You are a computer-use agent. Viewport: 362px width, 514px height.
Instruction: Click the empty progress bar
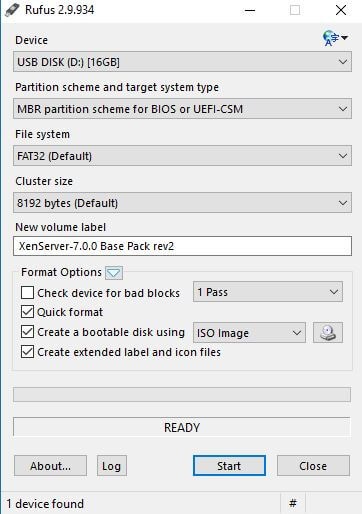tap(182, 394)
